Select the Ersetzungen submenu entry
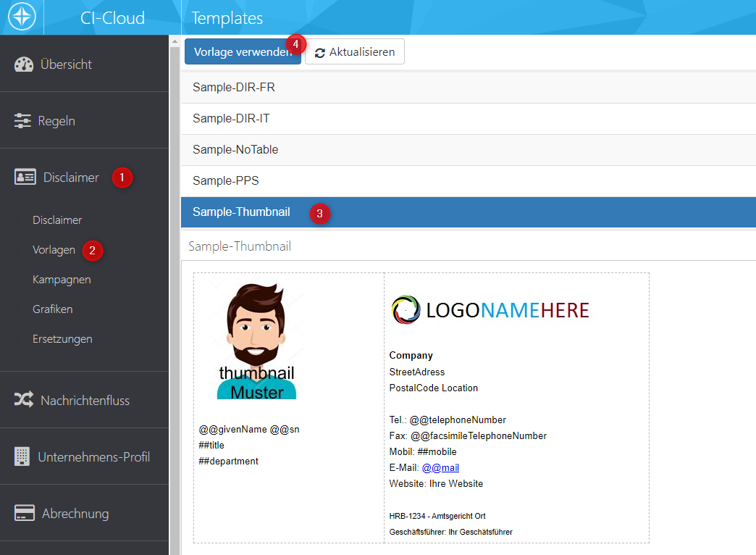The width and height of the screenshot is (756, 555). [62, 339]
